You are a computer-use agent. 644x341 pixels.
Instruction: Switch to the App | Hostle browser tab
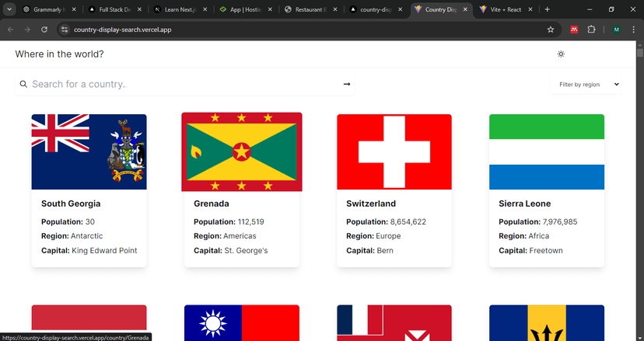[246, 9]
